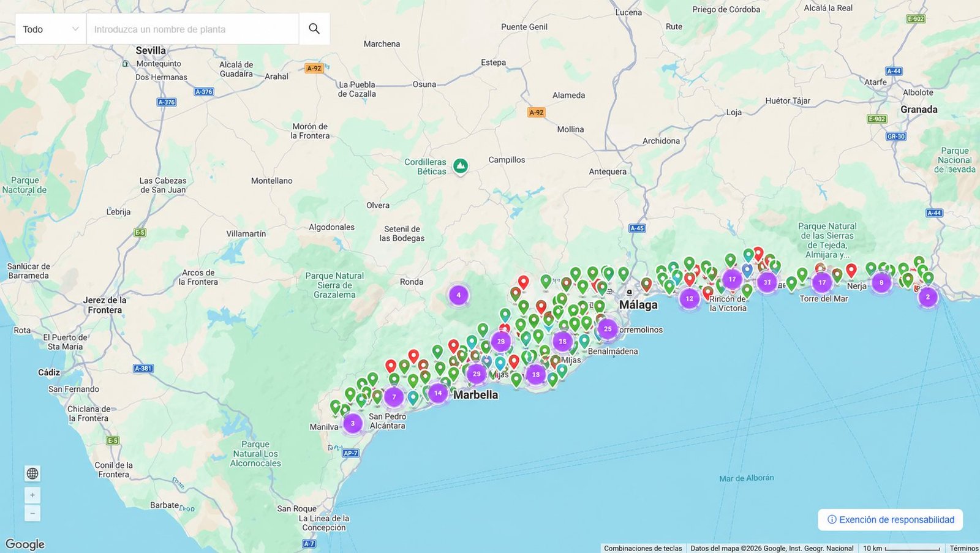The height and width of the screenshot is (553, 980).
Task: Click the A-376 road shield near Dos Hermanas
Action: 167,102
